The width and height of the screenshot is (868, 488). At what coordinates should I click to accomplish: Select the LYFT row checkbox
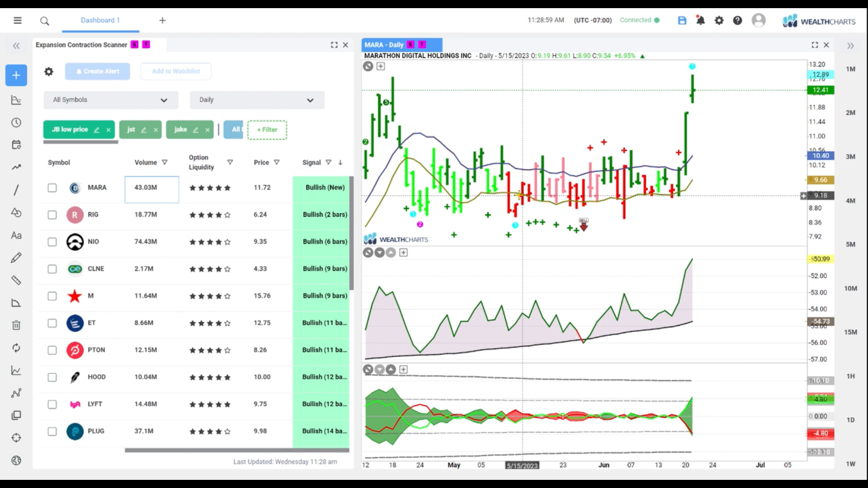point(52,404)
